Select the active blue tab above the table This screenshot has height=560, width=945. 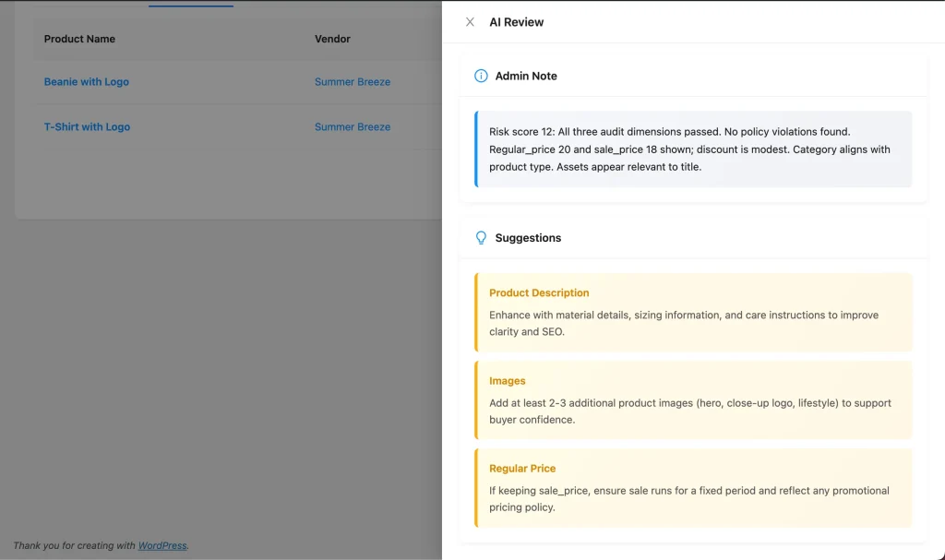coord(190,3)
